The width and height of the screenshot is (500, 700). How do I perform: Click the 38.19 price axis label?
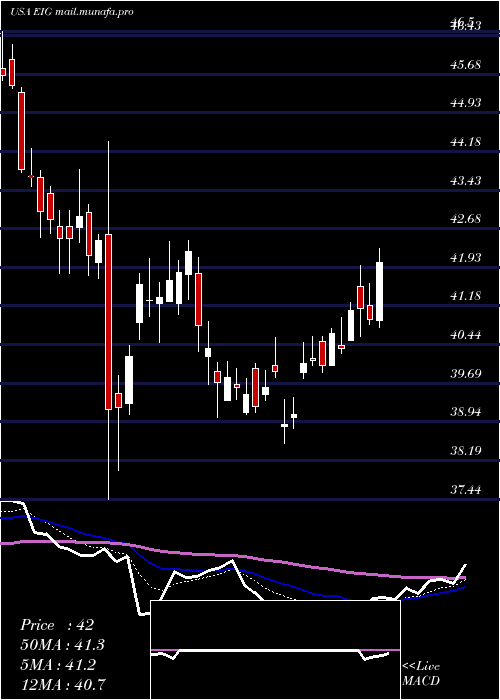click(x=466, y=451)
